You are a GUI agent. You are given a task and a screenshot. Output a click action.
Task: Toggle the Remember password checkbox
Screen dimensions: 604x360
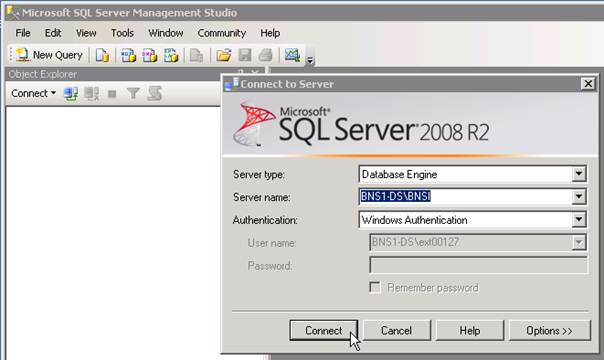(x=375, y=287)
